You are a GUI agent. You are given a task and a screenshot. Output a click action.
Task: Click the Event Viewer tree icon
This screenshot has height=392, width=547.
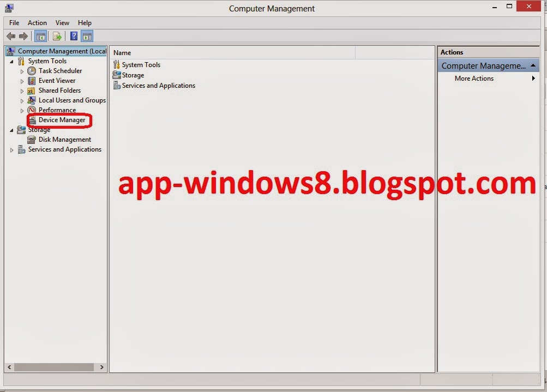[32, 81]
